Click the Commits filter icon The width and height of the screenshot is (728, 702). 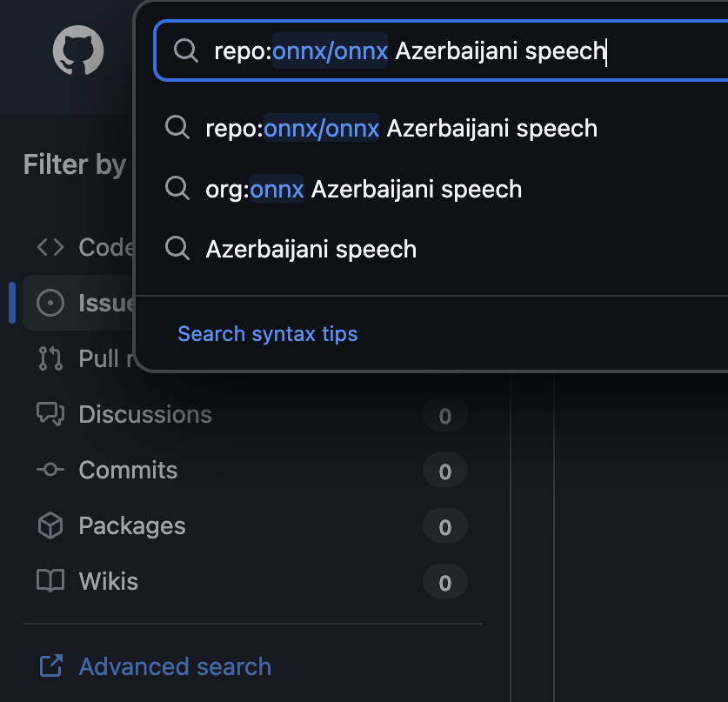click(50, 470)
